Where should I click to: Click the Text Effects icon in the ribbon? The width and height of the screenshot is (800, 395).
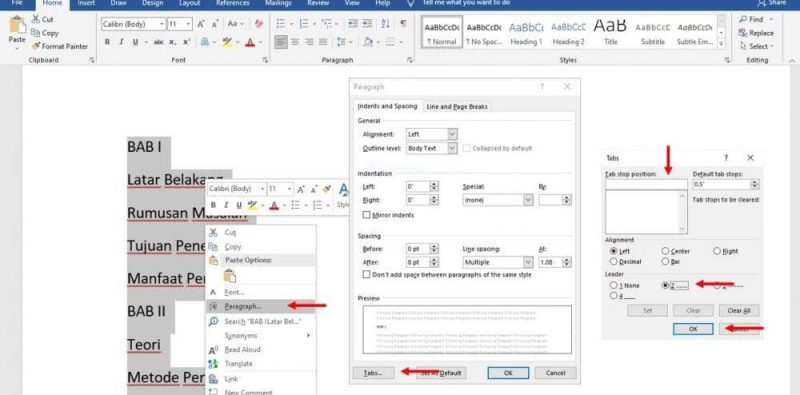(206, 42)
